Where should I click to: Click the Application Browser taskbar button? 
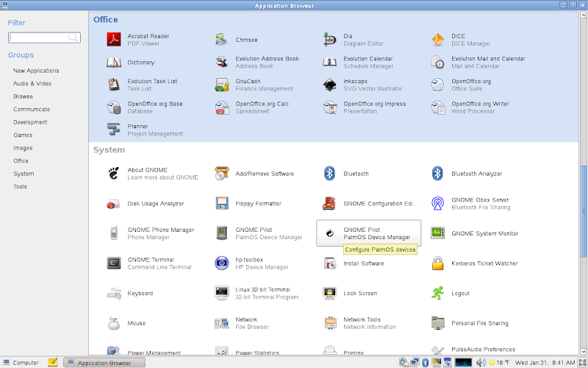[104, 362]
